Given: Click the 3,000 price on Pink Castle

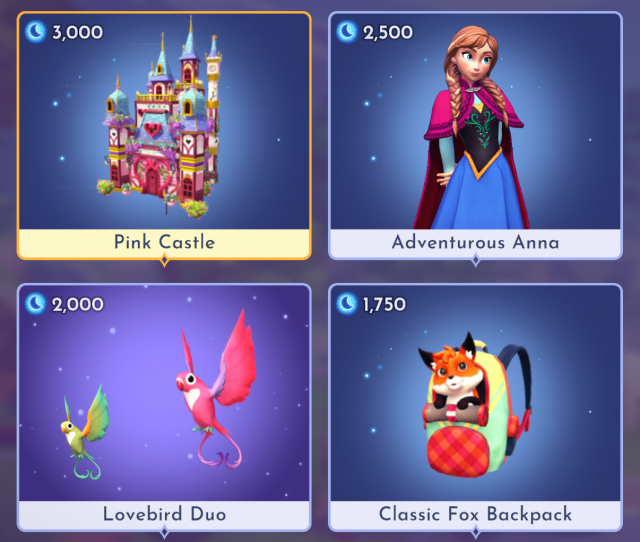Looking at the screenshot, I should coord(77,32).
